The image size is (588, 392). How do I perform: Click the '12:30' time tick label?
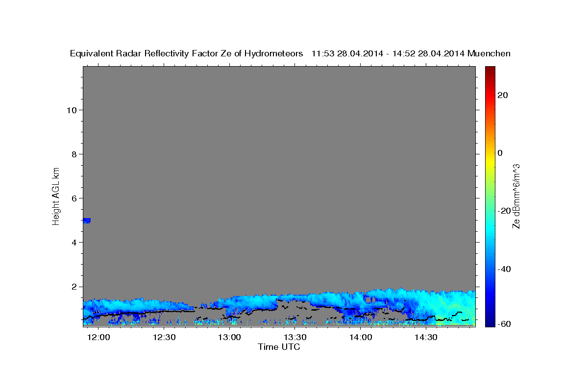164,338
